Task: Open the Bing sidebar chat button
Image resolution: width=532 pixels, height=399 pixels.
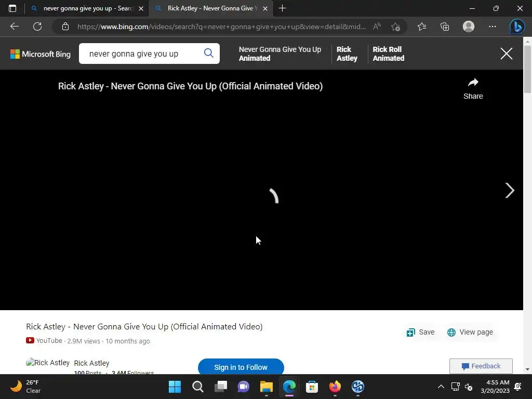Action: pyautogui.click(x=517, y=26)
